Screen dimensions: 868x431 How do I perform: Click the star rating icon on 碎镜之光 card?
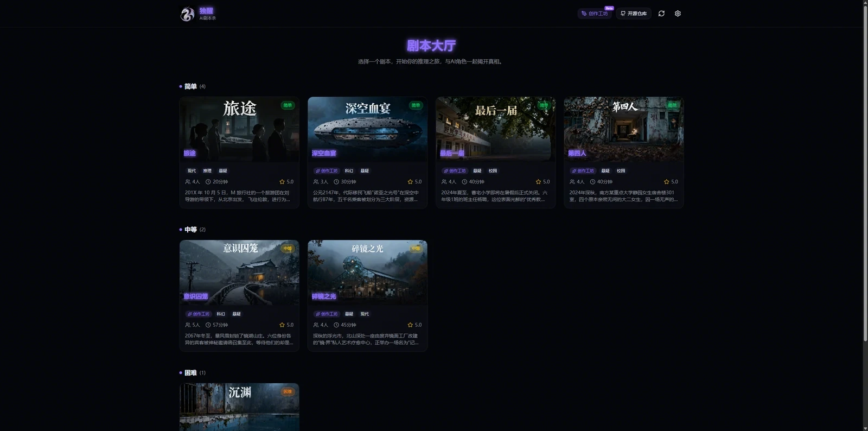pyautogui.click(x=410, y=325)
